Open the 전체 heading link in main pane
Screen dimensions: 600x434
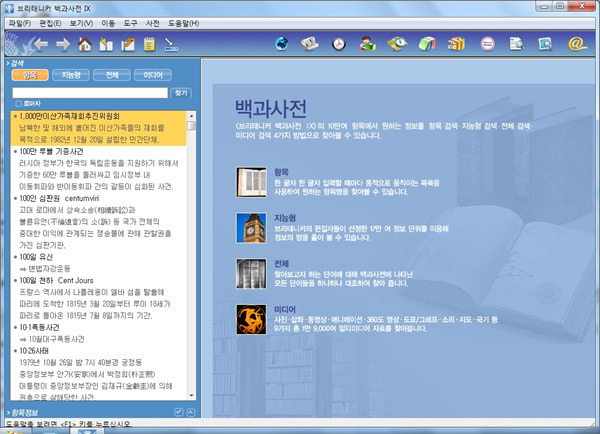point(282,264)
